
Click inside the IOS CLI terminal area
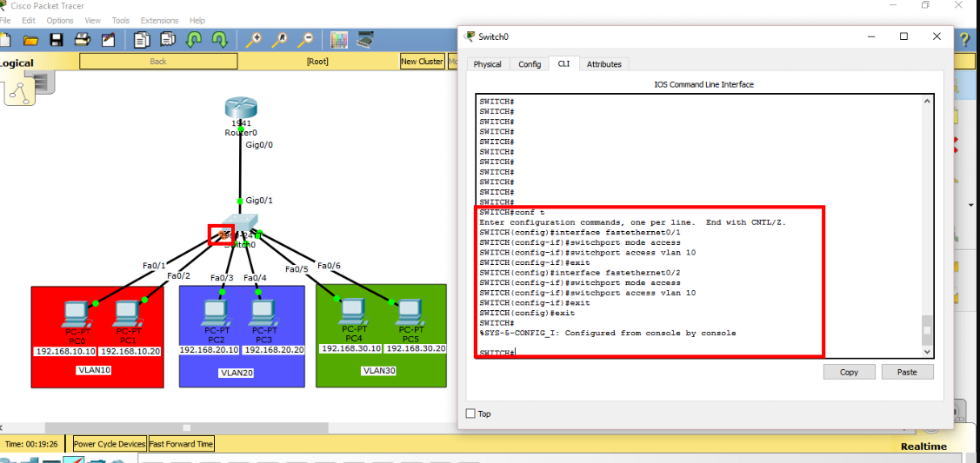pyautogui.click(x=698, y=226)
